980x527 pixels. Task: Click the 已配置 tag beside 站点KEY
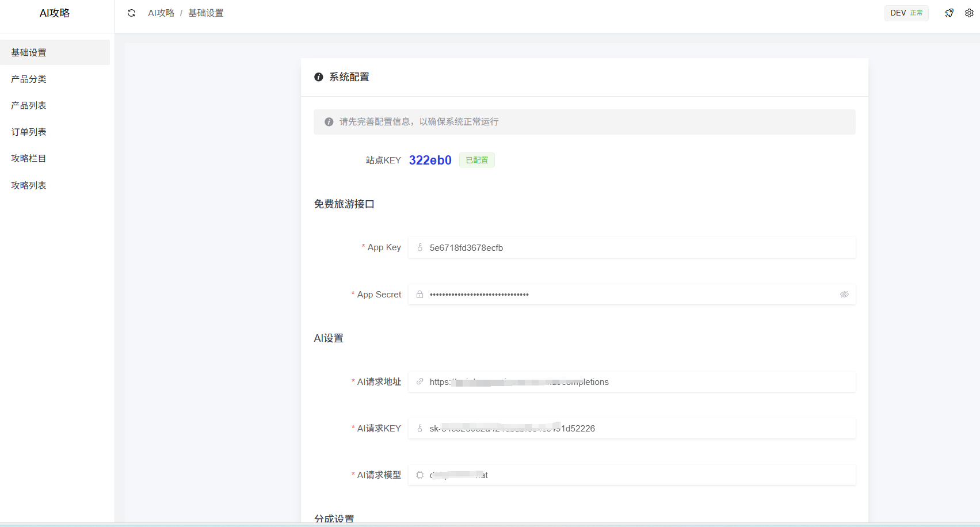[476, 159]
